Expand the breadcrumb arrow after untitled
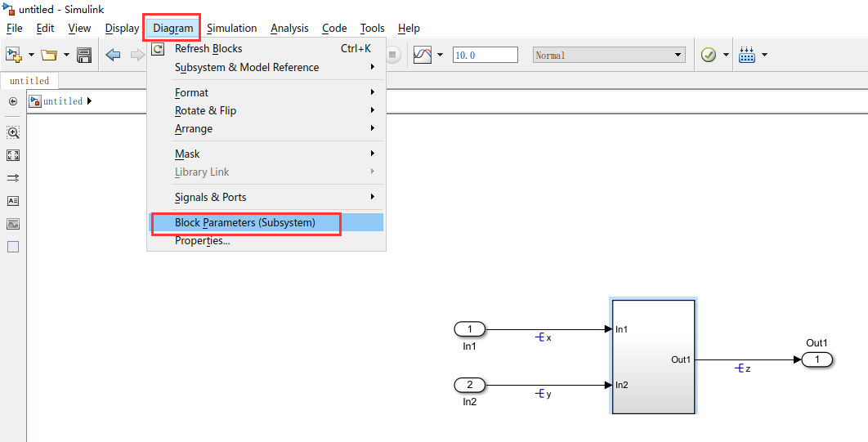 tap(90, 101)
